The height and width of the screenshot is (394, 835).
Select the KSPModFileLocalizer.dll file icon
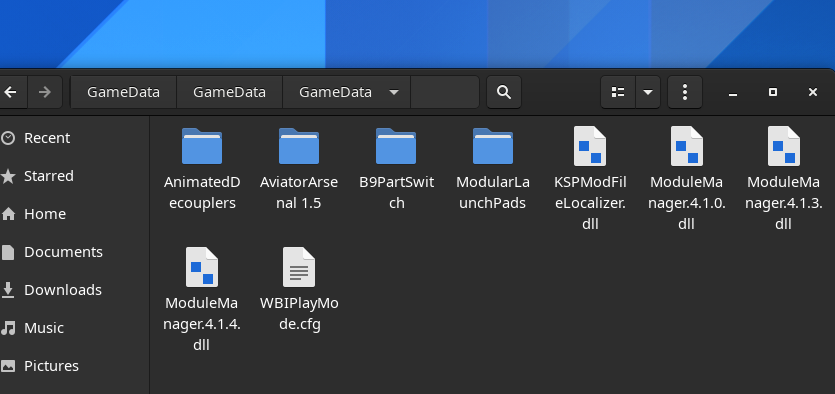coord(590,146)
